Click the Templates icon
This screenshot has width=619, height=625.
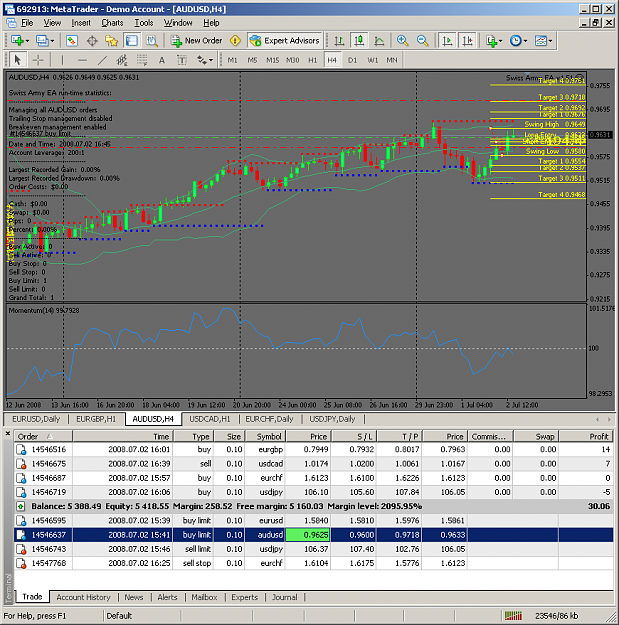click(x=541, y=41)
